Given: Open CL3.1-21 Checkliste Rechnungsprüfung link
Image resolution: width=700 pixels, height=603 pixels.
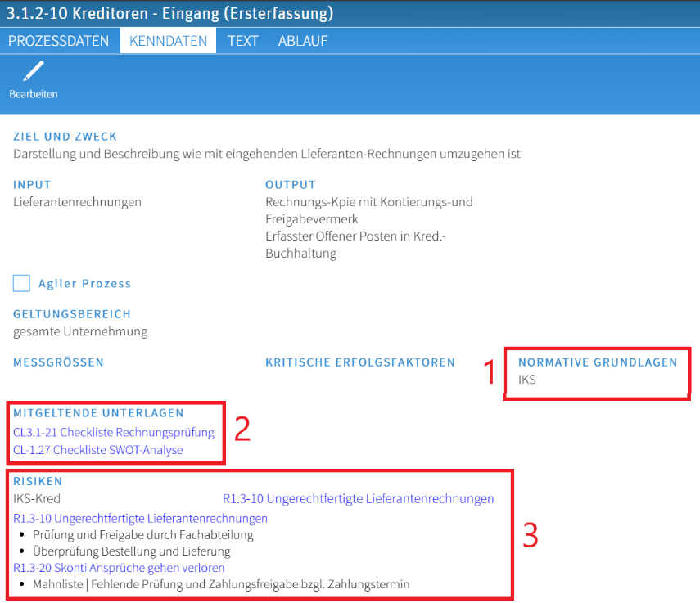Looking at the screenshot, I should pos(113,432).
